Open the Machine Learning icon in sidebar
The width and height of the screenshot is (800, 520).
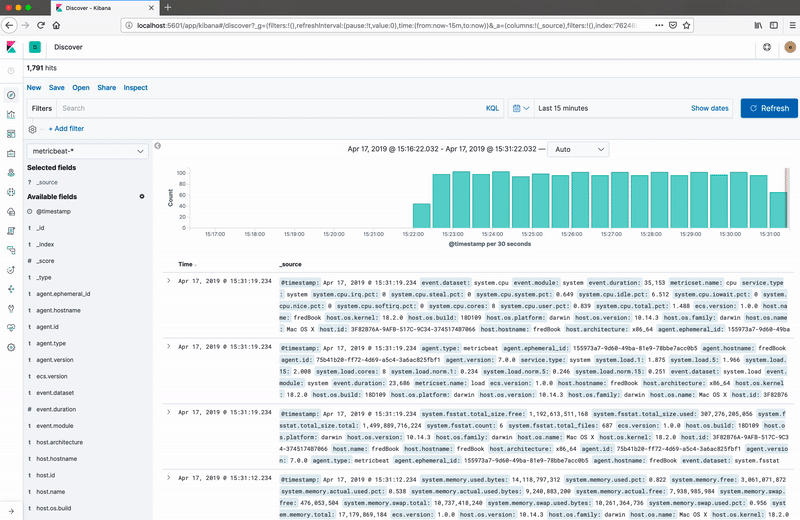[11, 192]
